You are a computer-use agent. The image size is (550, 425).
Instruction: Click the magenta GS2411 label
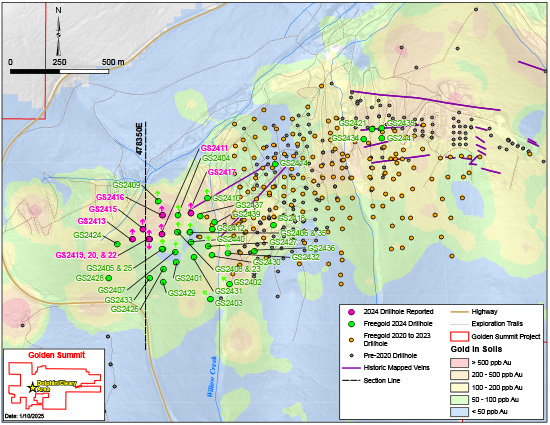click(215, 148)
